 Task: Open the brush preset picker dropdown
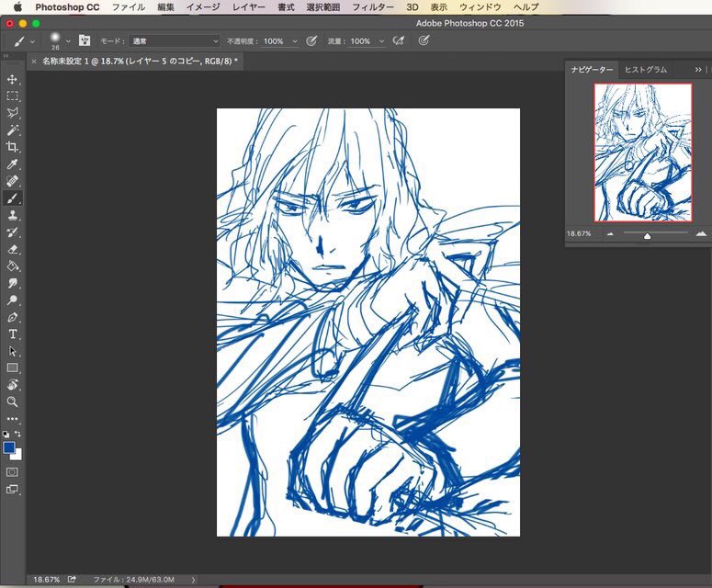pos(68,41)
